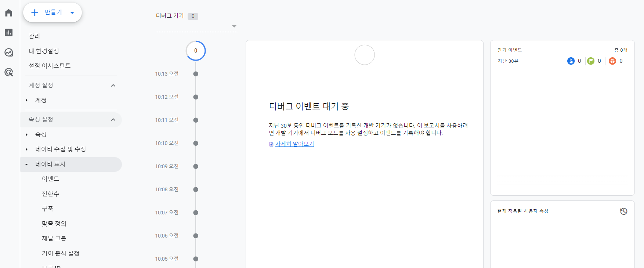Open the 디버그 기기 device dropdown
This screenshot has height=268, width=644.
click(x=196, y=26)
